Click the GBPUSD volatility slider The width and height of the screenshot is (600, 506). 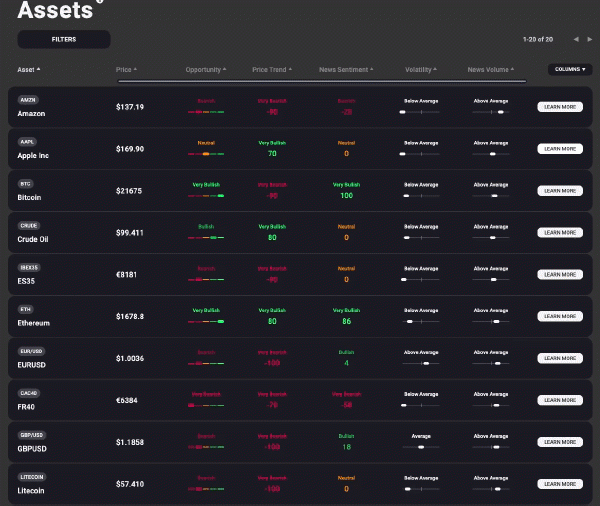(418, 448)
